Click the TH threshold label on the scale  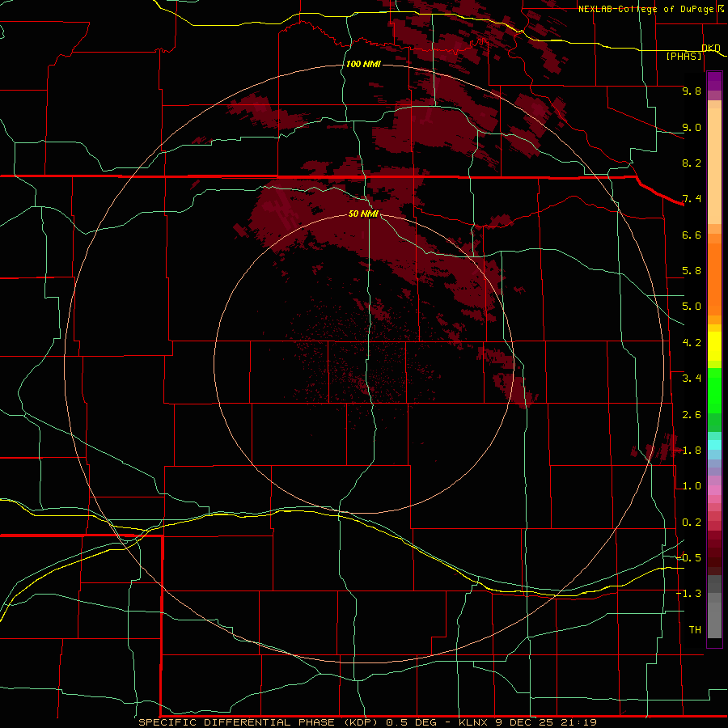point(695,630)
